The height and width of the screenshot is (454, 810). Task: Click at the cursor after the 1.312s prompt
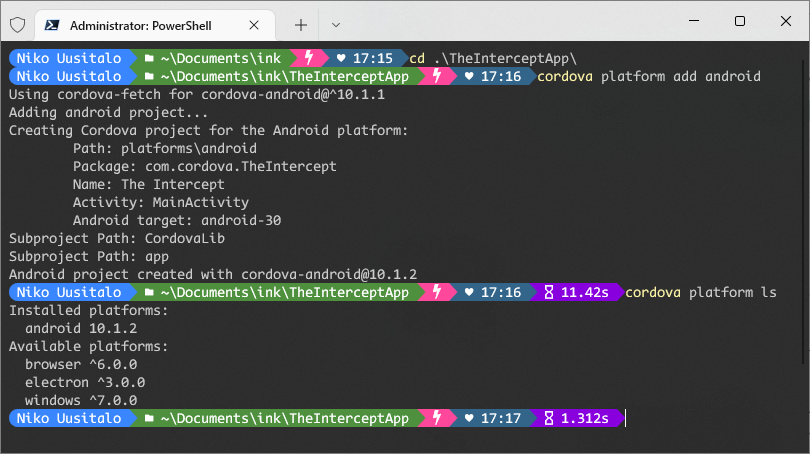(x=626, y=418)
